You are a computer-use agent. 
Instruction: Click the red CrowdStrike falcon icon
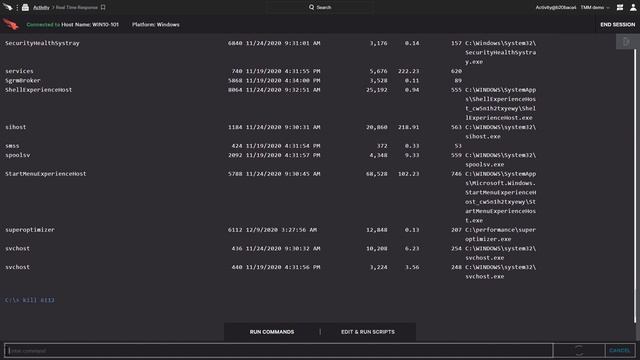(11, 24)
